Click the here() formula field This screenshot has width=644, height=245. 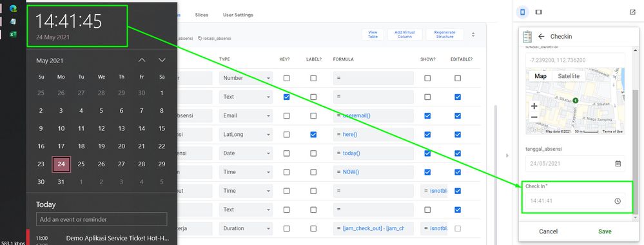pos(373,134)
